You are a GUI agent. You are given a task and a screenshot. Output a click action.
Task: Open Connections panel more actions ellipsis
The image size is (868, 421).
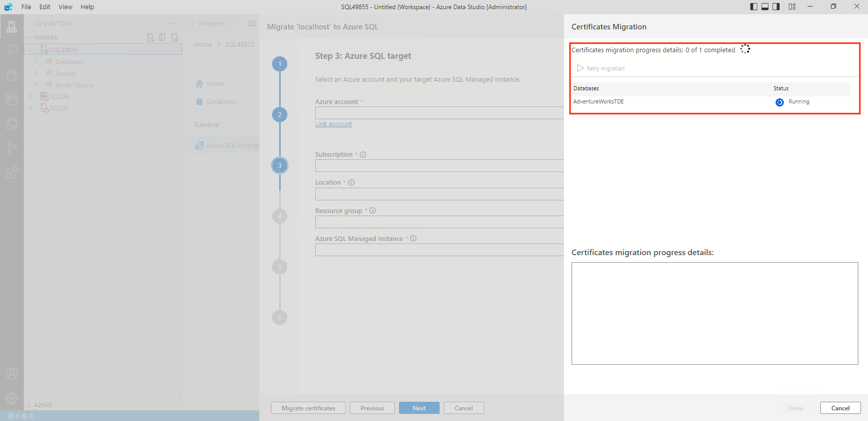(x=171, y=23)
